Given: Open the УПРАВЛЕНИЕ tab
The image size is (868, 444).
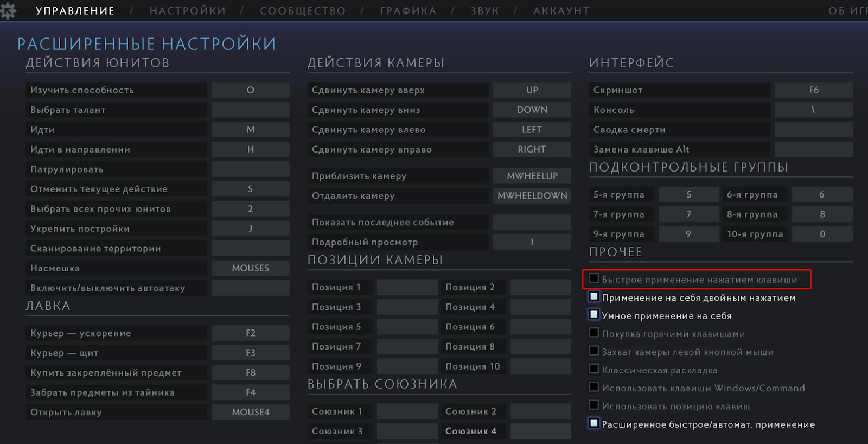Looking at the screenshot, I should pos(75,11).
